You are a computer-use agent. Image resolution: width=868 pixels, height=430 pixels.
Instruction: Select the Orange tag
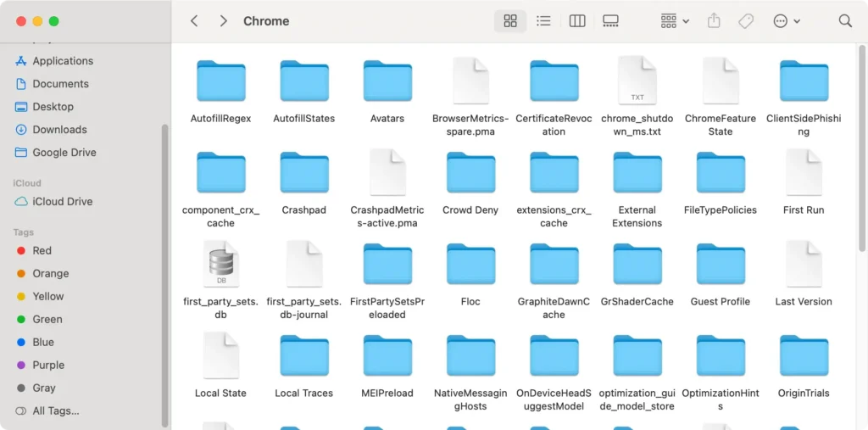coord(42,273)
